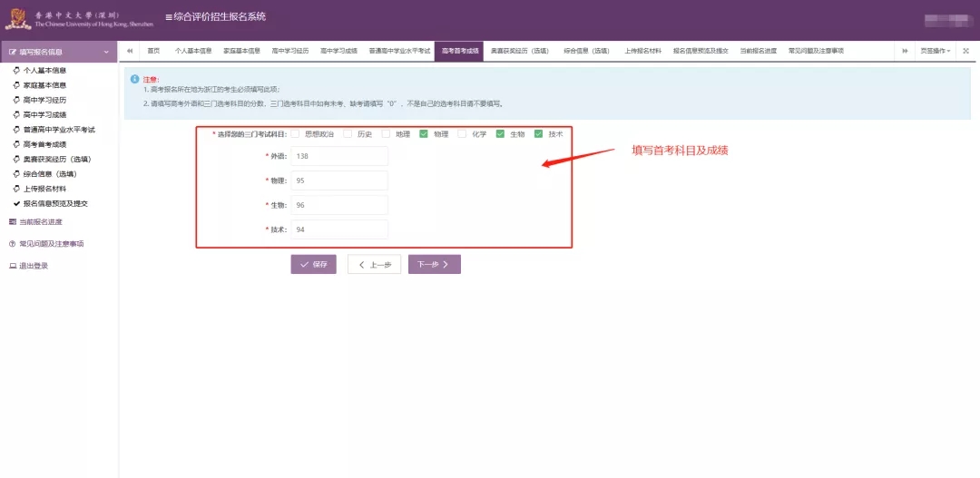980x478 pixels.
Task: Click the tab scroll-right double arrow icon
Action: pyautogui.click(x=905, y=51)
